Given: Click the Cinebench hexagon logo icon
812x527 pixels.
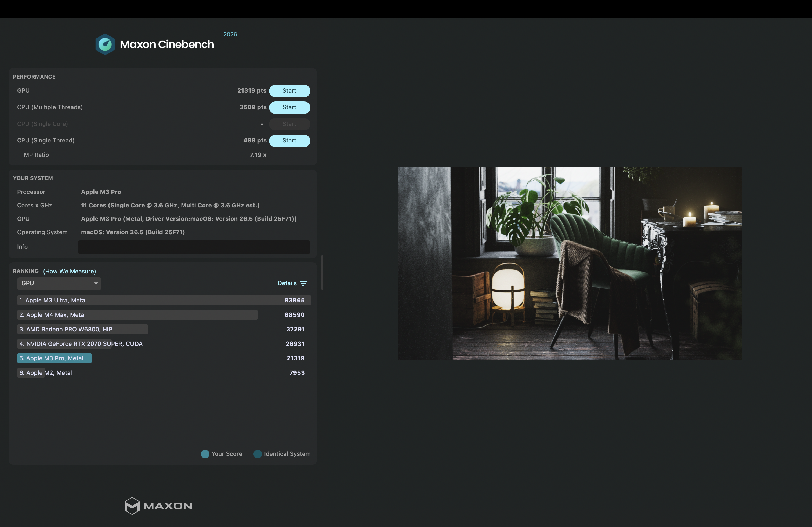Looking at the screenshot, I should [105, 44].
